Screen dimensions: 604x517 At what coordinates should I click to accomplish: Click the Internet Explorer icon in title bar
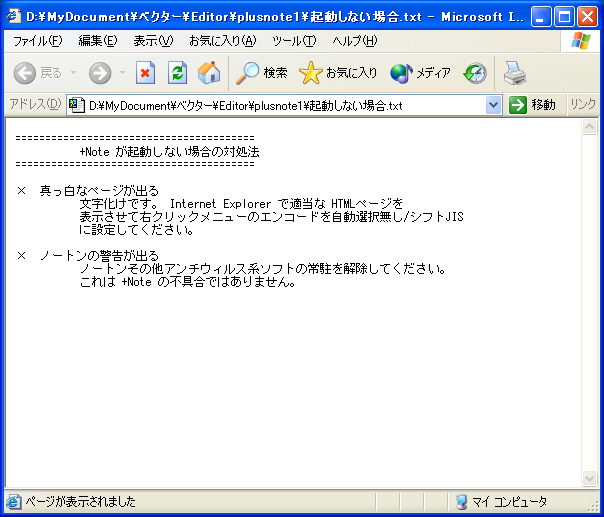tap(14, 16)
